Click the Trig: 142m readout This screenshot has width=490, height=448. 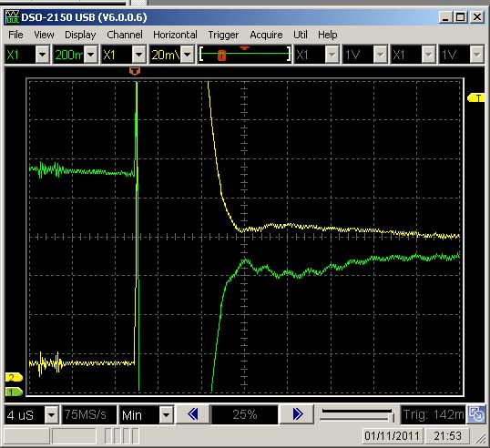(x=433, y=415)
